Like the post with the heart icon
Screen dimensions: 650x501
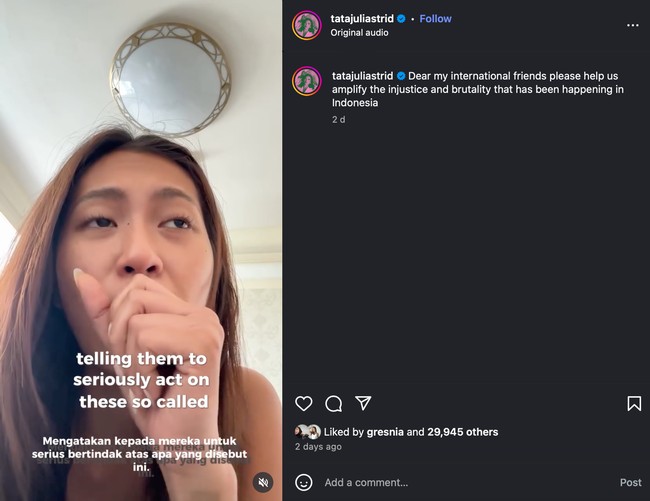[x=304, y=403]
